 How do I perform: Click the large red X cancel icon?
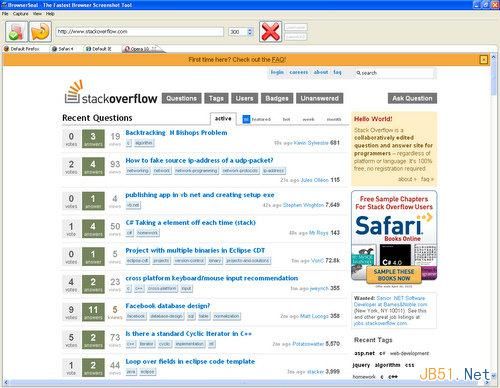(x=270, y=32)
